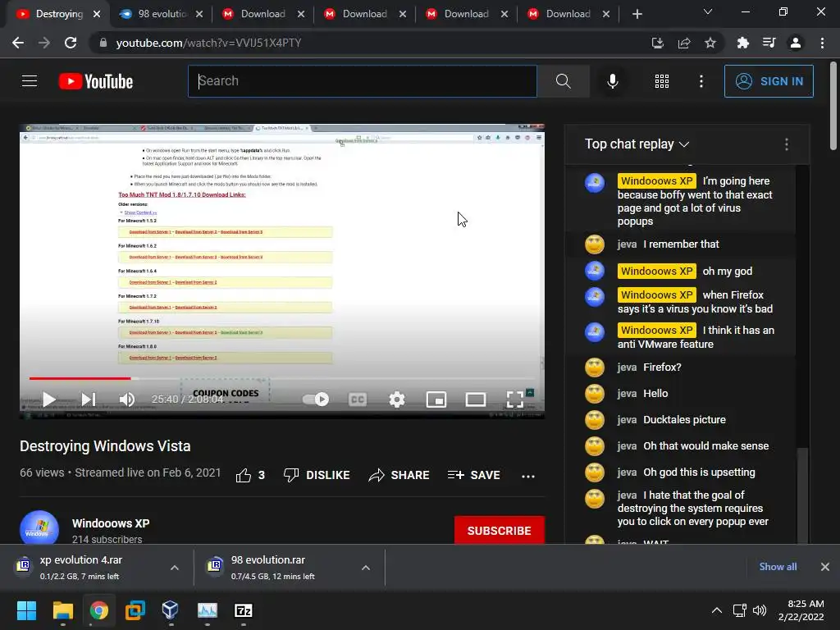
Task: Toggle autoplay switch in player
Action: tap(316, 399)
